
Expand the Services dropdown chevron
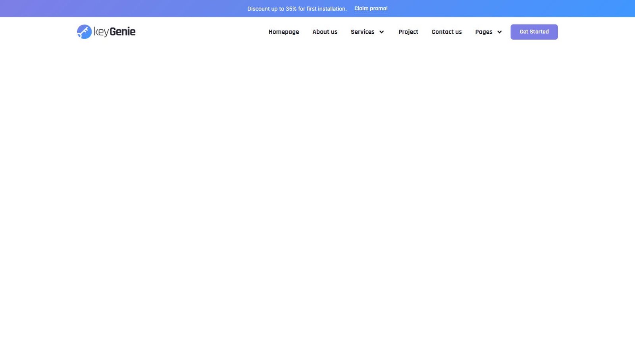pos(381,32)
